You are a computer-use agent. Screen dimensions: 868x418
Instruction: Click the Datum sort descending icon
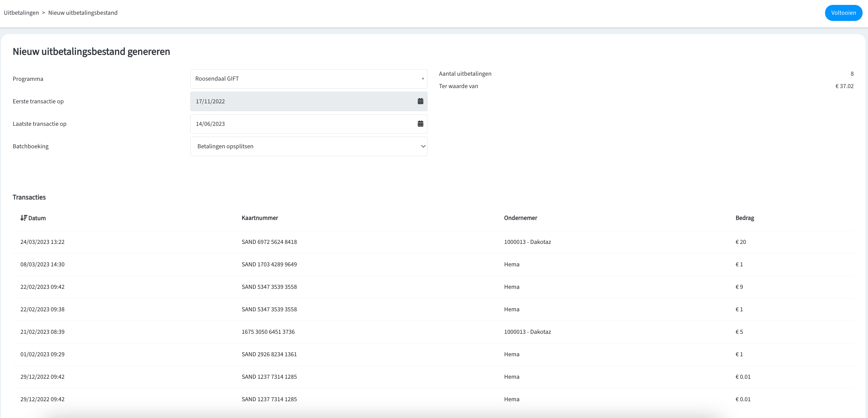(24, 218)
